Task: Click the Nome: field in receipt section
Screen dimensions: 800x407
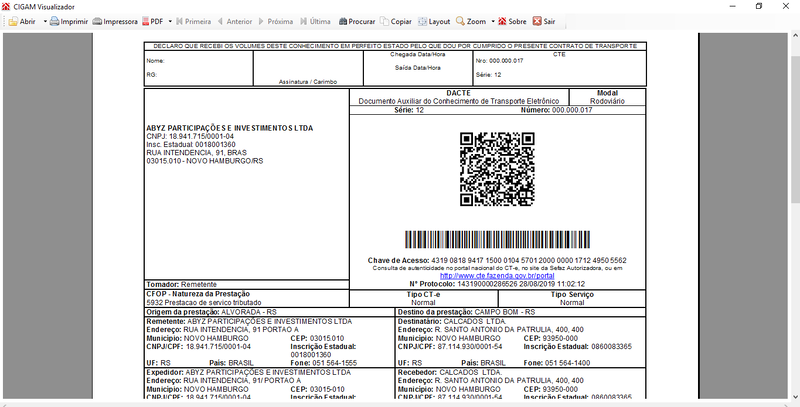Action: coord(156,61)
